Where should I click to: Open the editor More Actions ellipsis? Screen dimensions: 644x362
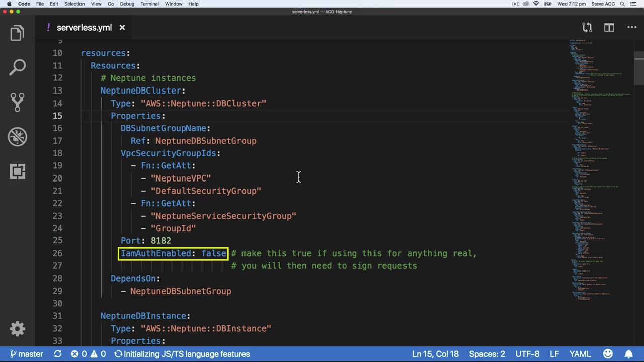(x=632, y=28)
